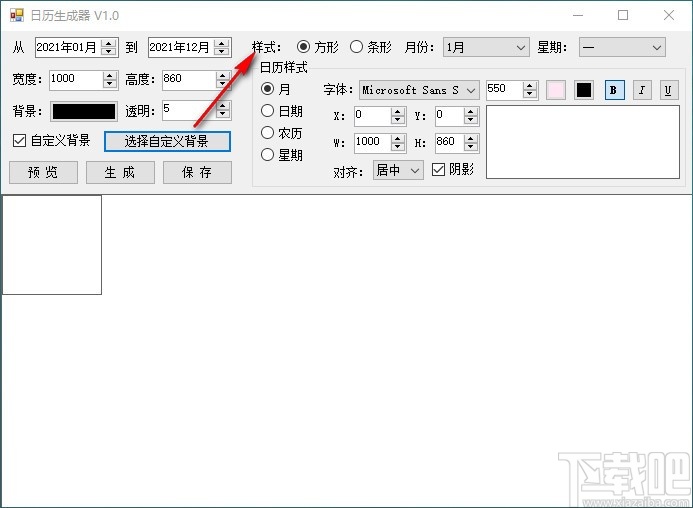Decrease the end date 2021年12月 spinner
This screenshot has width=693, height=508.
tap(222, 51)
